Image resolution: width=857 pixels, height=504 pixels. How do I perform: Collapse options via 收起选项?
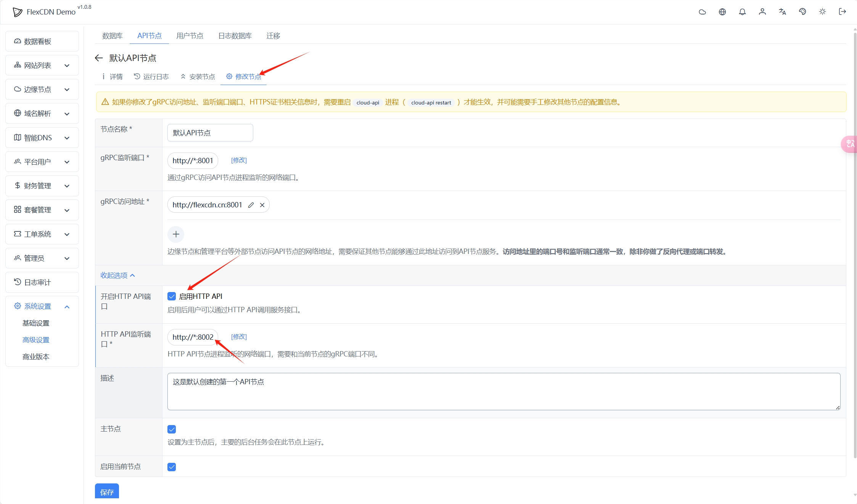pos(117,275)
